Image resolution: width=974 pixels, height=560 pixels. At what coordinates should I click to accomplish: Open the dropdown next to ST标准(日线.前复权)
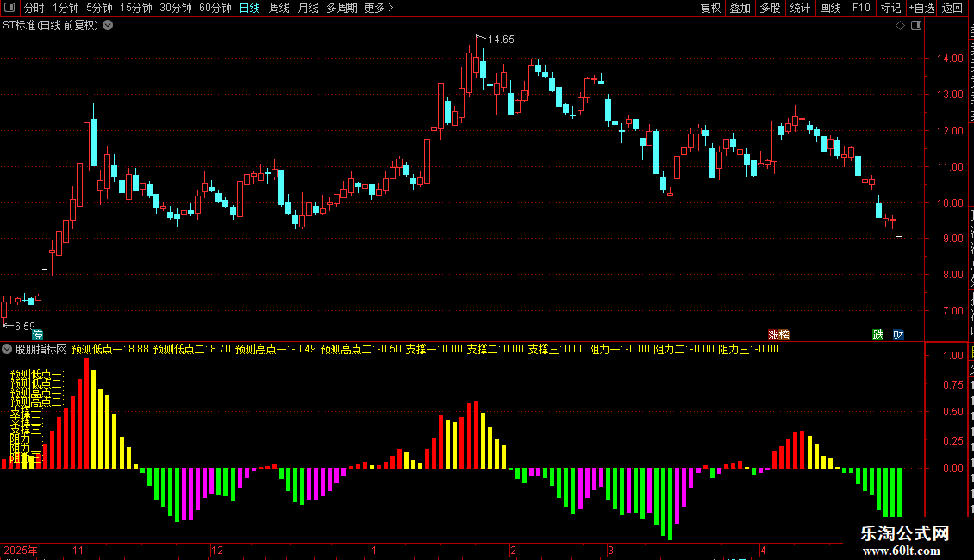click(108, 26)
